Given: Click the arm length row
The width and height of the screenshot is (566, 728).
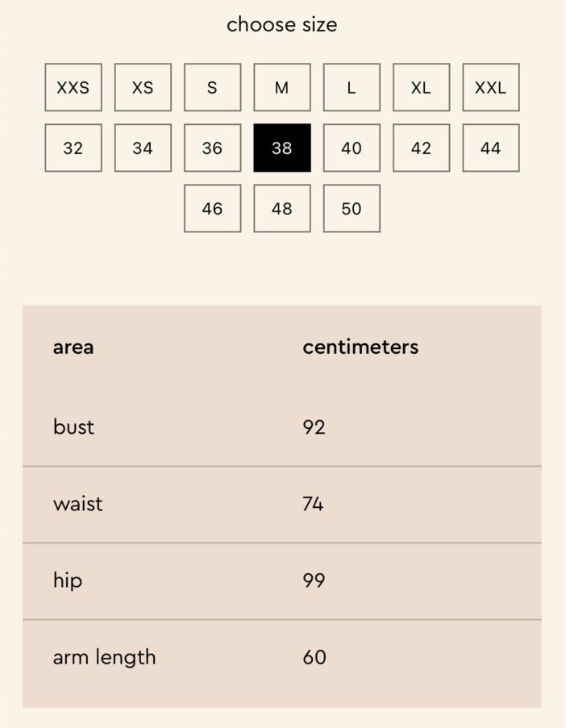Looking at the screenshot, I should pyautogui.click(x=281, y=657).
